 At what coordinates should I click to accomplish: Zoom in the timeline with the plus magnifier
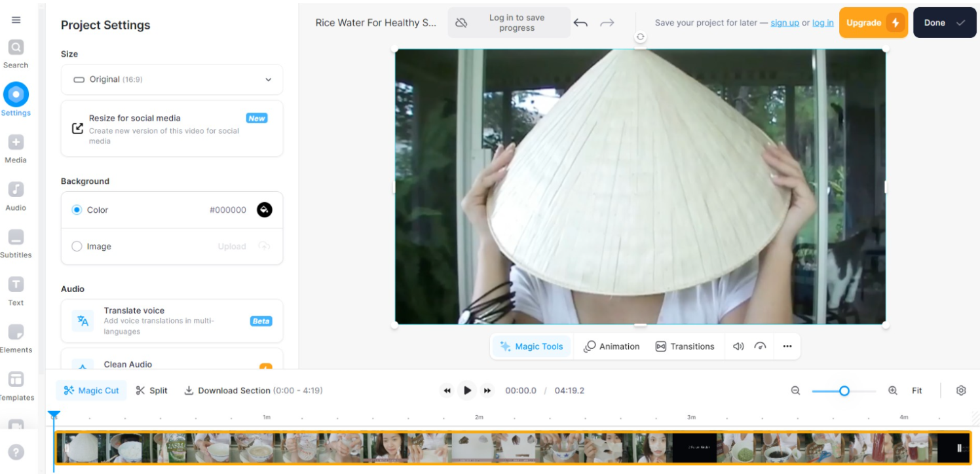pyautogui.click(x=892, y=390)
